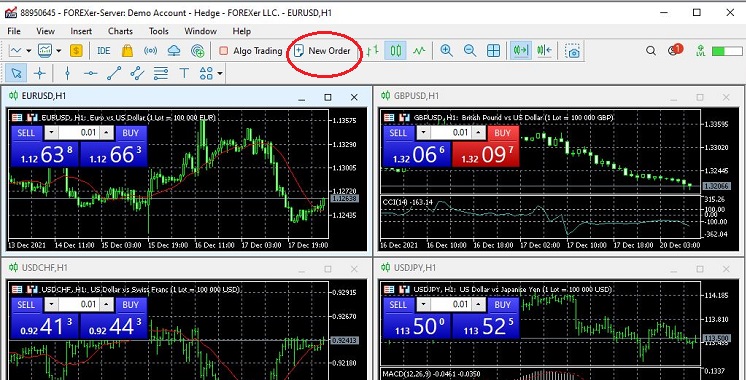Switch to candlestick chart mode
This screenshot has height=380, width=746.
tap(395, 50)
